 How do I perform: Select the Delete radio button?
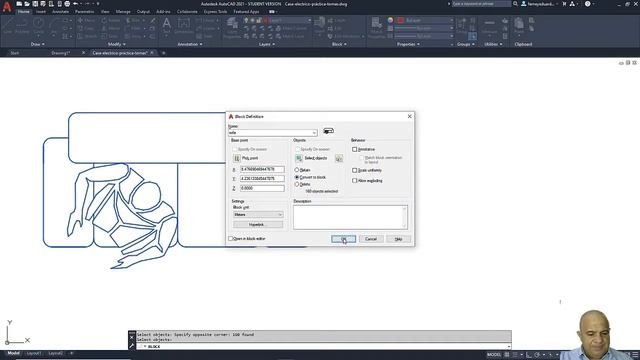(x=297, y=184)
